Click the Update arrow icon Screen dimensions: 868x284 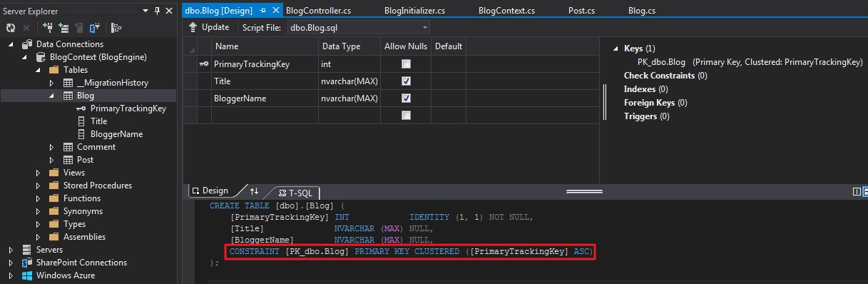193,27
